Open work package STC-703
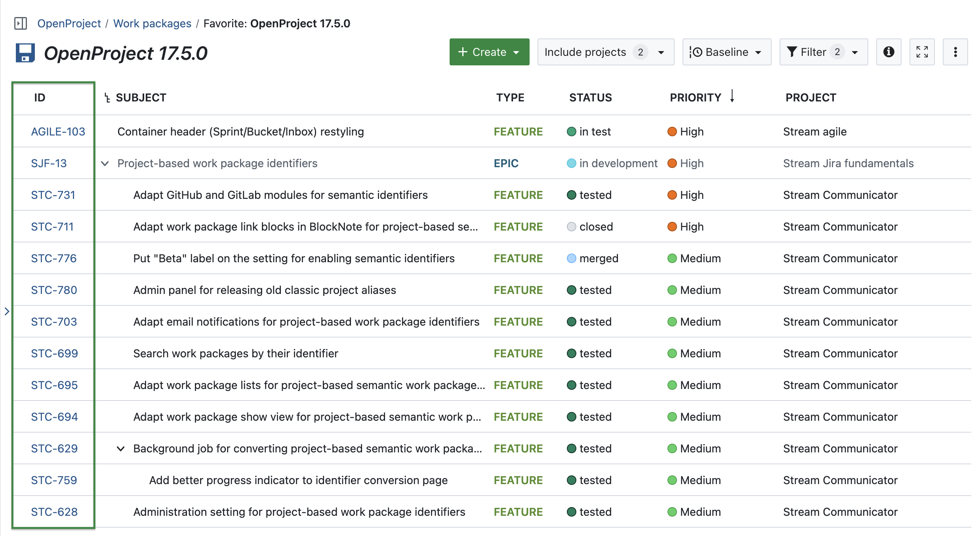This screenshot has width=980, height=536. click(54, 322)
